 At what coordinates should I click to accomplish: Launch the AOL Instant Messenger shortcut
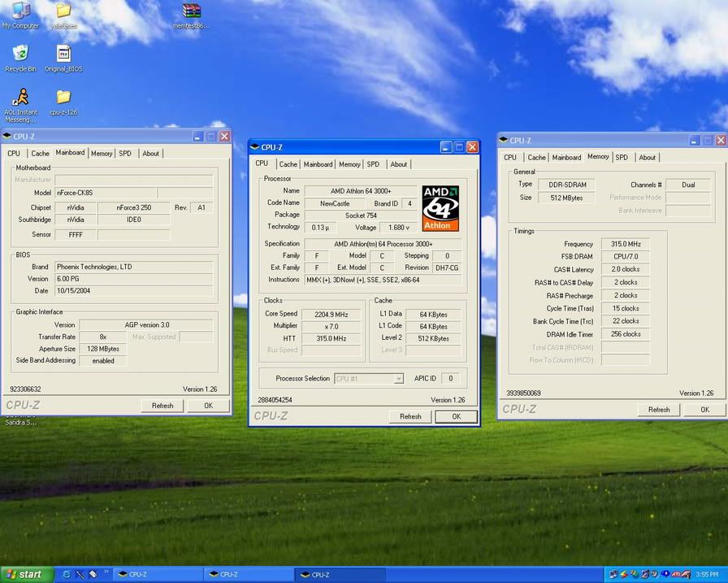click(20, 105)
